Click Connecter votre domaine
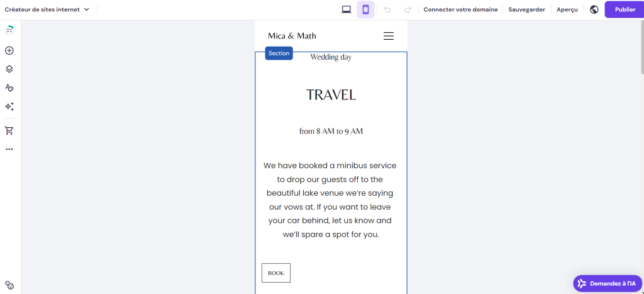The height and width of the screenshot is (294, 644). (x=460, y=9)
